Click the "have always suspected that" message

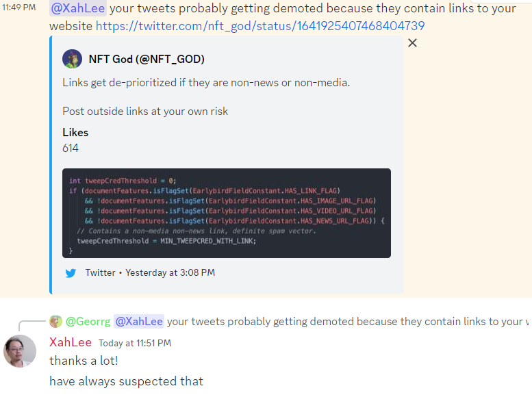(x=126, y=381)
